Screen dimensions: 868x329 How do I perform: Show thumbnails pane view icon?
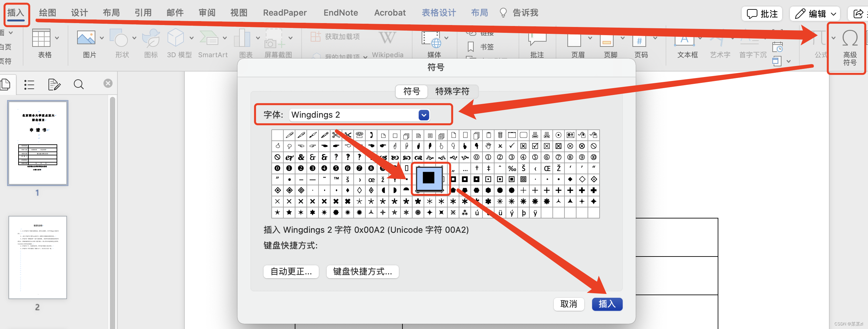coord(5,84)
